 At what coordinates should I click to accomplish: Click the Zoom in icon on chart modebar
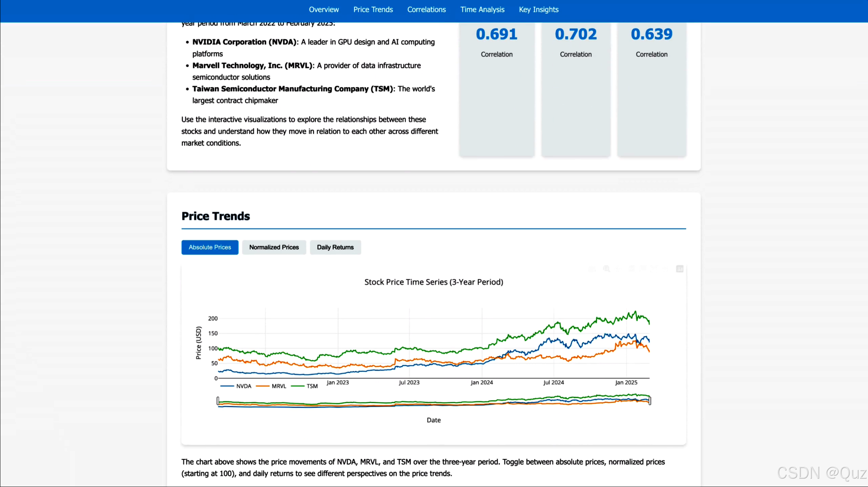click(632, 269)
